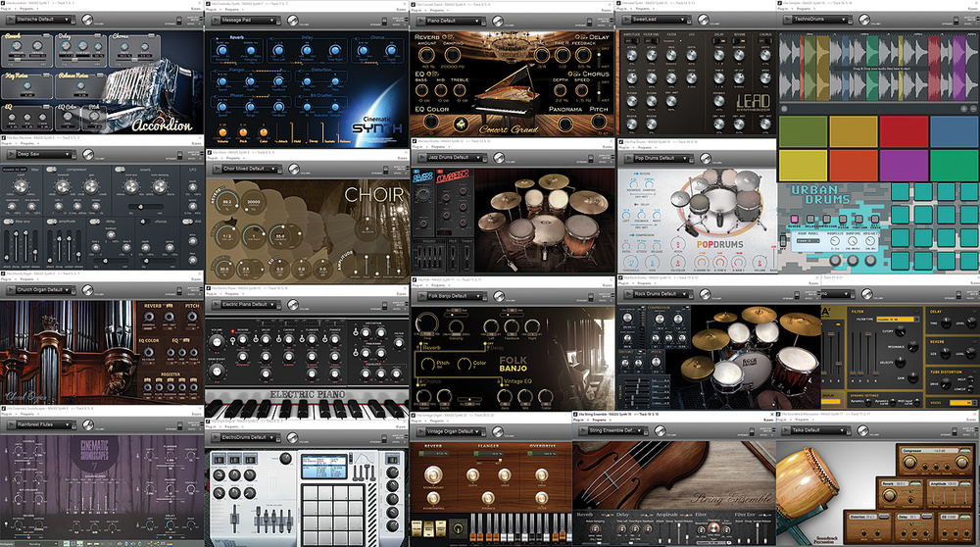Viewport: 980px width, 547px height.
Task: Select the red pad in the sampler
Action: [x=905, y=130]
